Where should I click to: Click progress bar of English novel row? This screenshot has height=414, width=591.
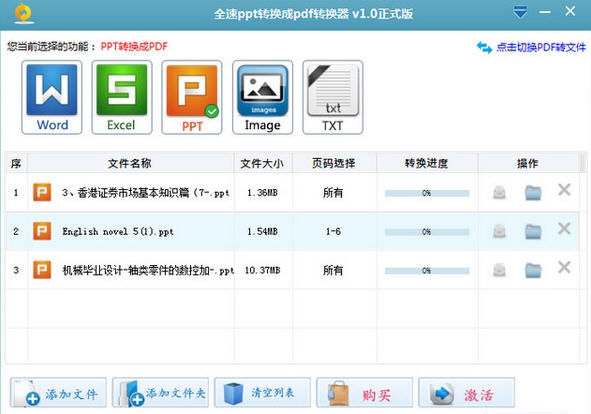(x=427, y=232)
